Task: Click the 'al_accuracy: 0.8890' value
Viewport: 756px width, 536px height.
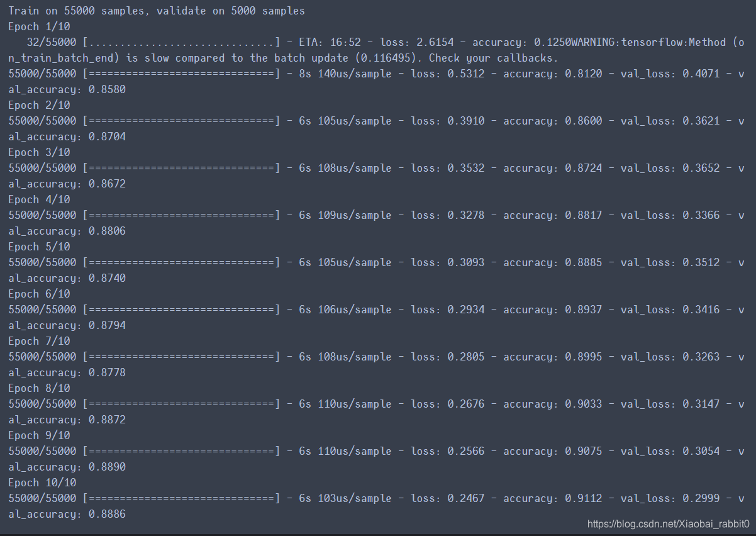Action: (x=67, y=467)
